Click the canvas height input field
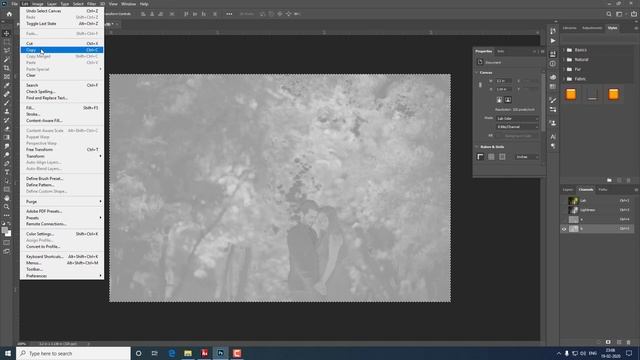The image size is (640, 360). pyautogui.click(x=504, y=89)
